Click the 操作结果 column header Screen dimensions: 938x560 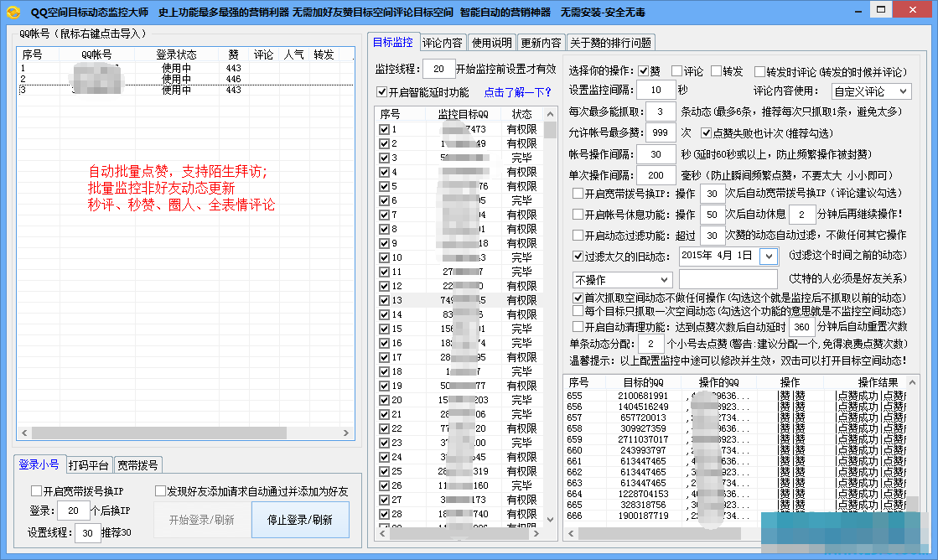pyautogui.click(x=877, y=381)
